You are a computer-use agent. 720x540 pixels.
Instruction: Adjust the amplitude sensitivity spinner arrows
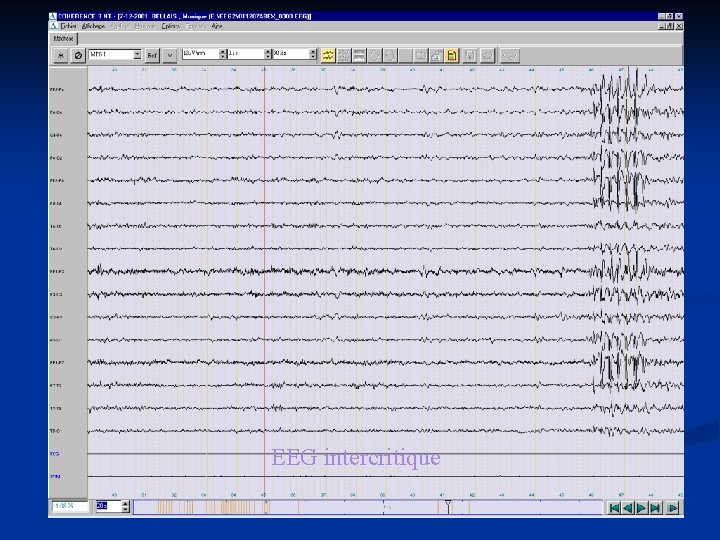point(223,54)
